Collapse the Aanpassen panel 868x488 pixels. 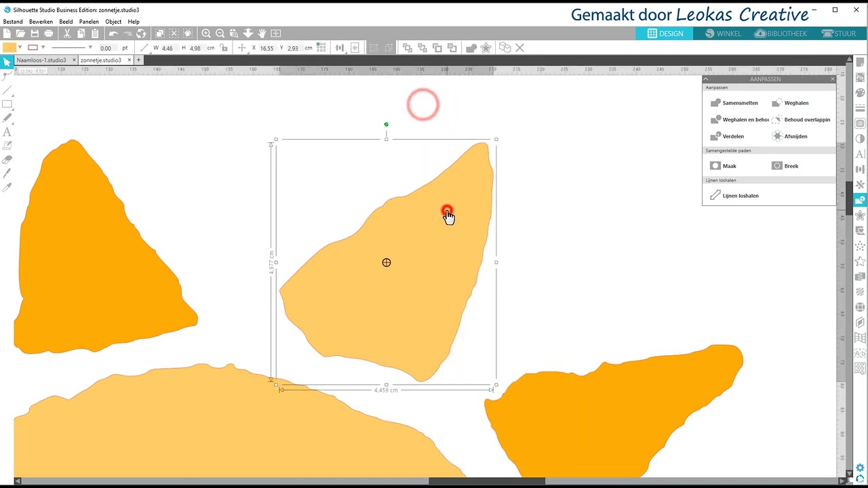(706, 79)
